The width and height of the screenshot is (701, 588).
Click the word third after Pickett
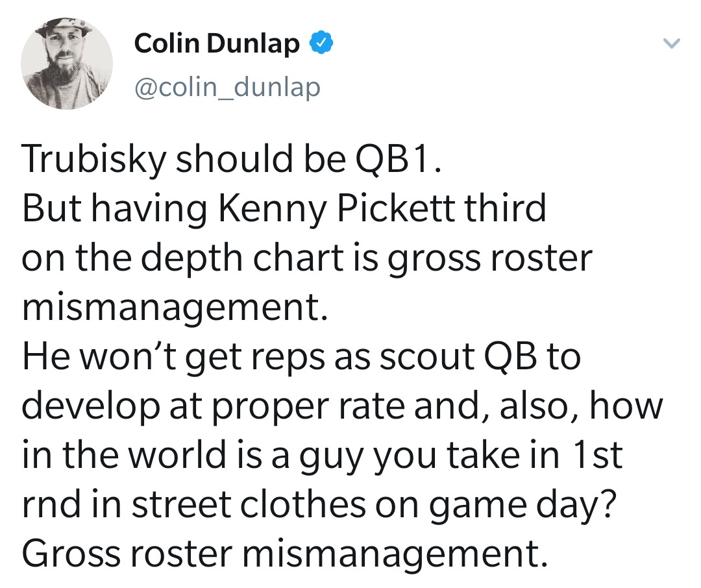[505, 208]
